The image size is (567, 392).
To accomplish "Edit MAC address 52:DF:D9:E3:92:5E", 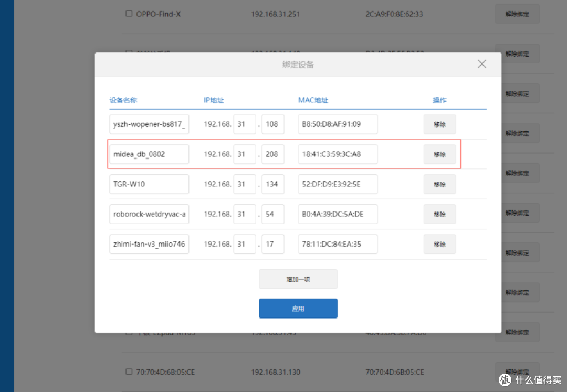I will pyautogui.click(x=338, y=184).
